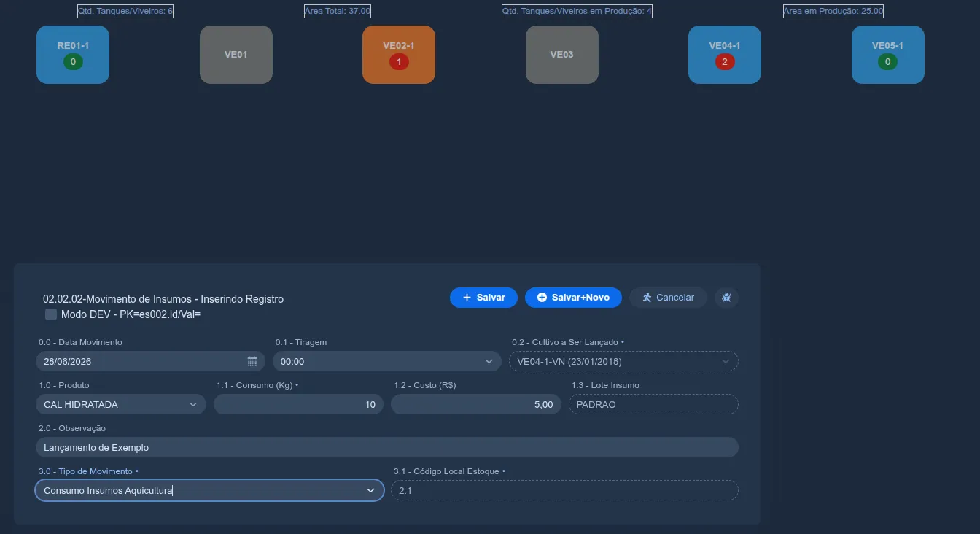
Task: Select the gray VE03 tank tile
Action: pos(562,55)
